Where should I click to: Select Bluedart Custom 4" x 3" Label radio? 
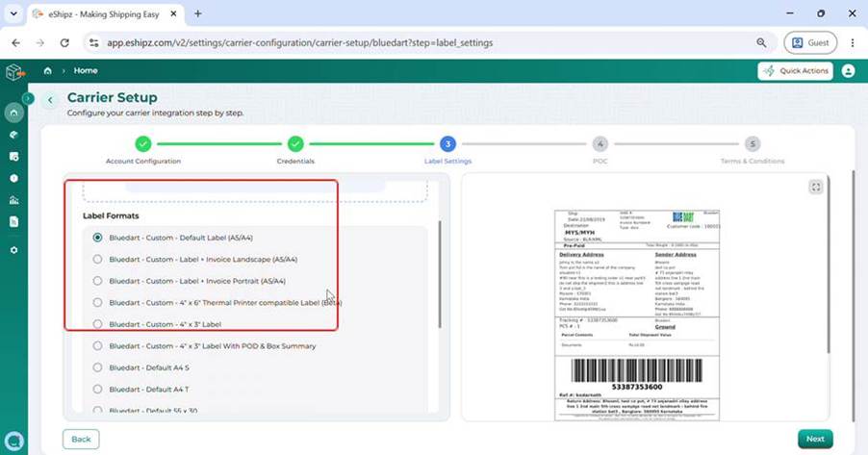[x=97, y=324]
